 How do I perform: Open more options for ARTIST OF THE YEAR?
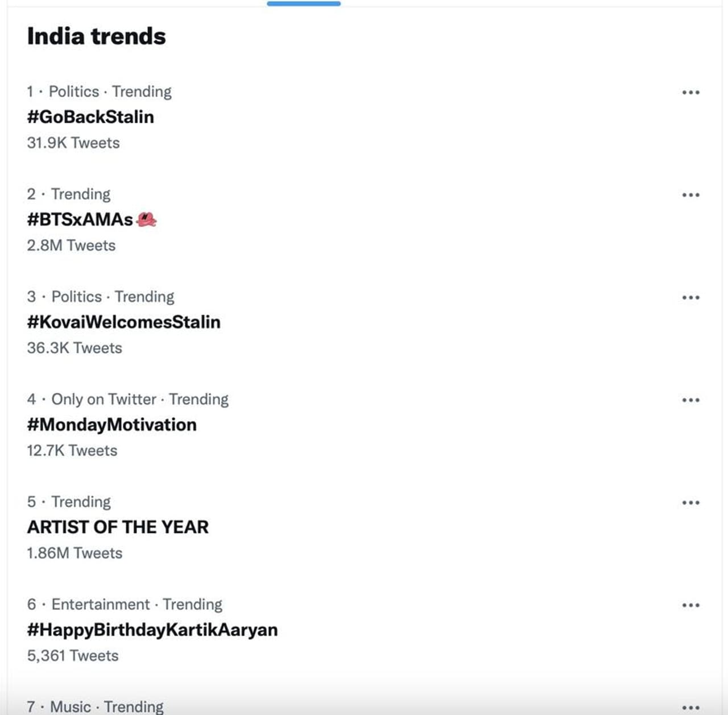pyautogui.click(x=690, y=503)
